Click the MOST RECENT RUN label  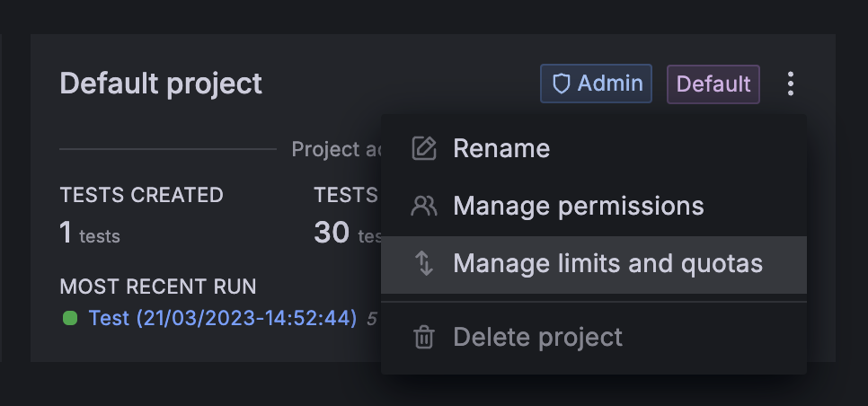tap(158, 287)
